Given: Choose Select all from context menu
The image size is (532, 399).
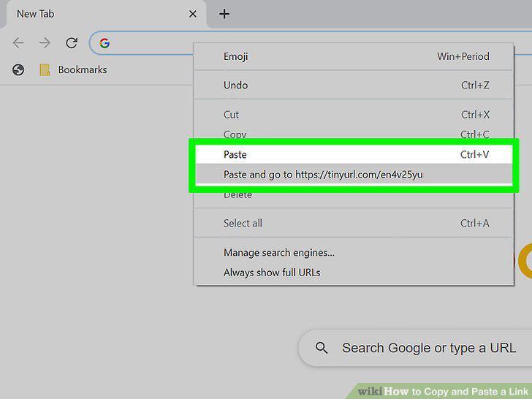Looking at the screenshot, I should click(354, 224).
